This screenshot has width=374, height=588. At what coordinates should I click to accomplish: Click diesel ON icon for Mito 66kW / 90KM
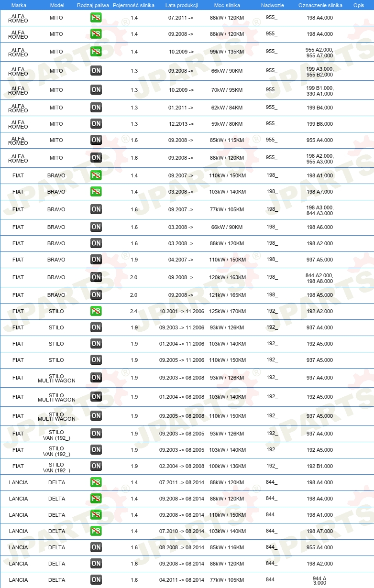tap(96, 71)
